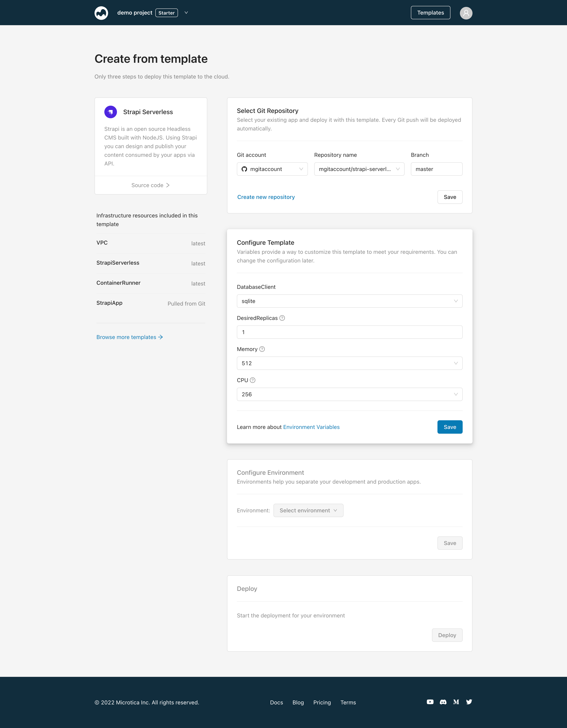Viewport: 567px width, 728px height.
Task: Click the GitHub icon in Git account
Action: coord(245,169)
